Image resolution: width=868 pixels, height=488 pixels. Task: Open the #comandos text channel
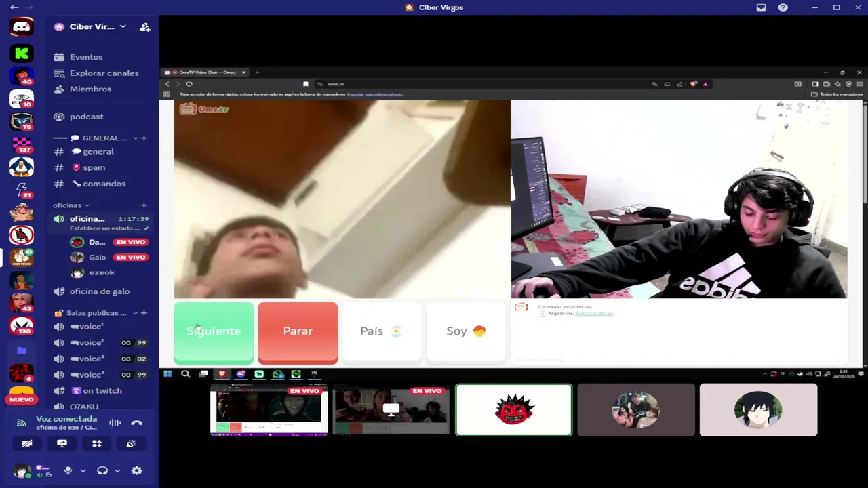pos(104,184)
